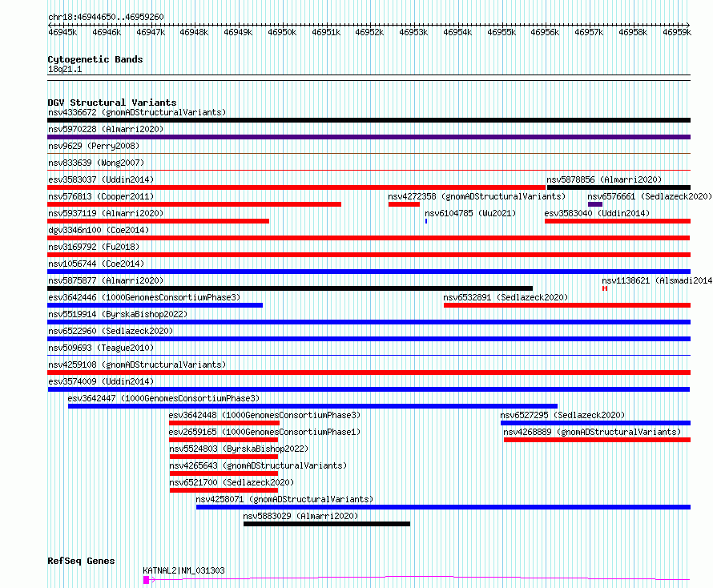713x588 pixels.
Task: Click nsv4259108 gnomAD variant label
Action: pyautogui.click(x=137, y=364)
